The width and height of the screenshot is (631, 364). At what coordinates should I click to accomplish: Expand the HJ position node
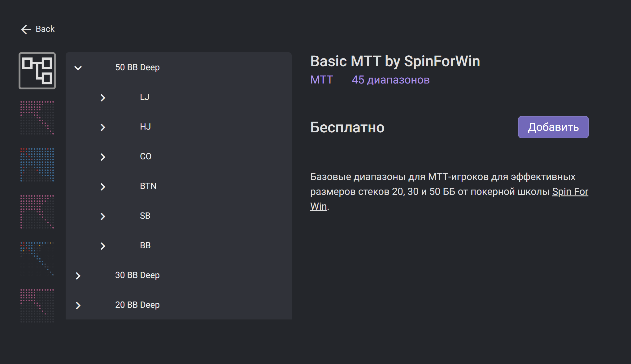click(x=103, y=127)
